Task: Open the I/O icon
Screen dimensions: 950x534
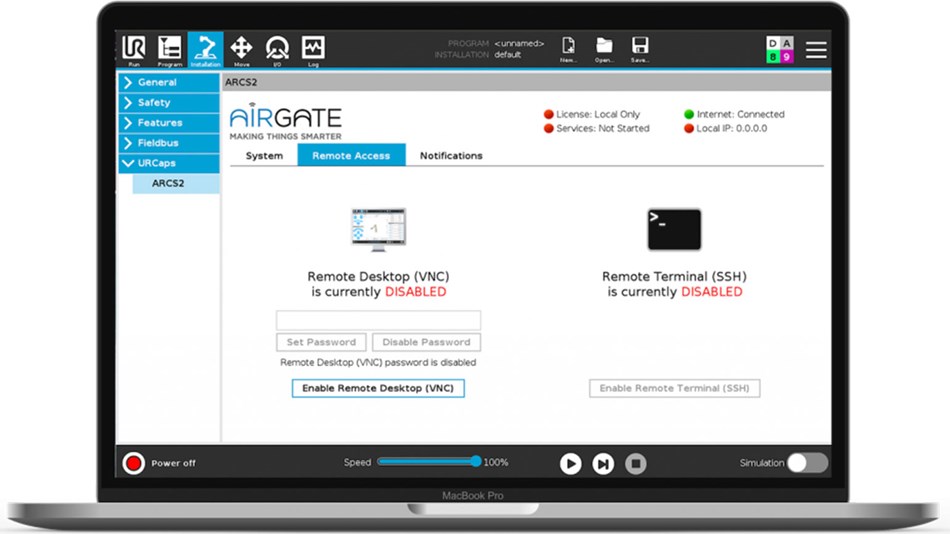Action: click(x=277, y=49)
